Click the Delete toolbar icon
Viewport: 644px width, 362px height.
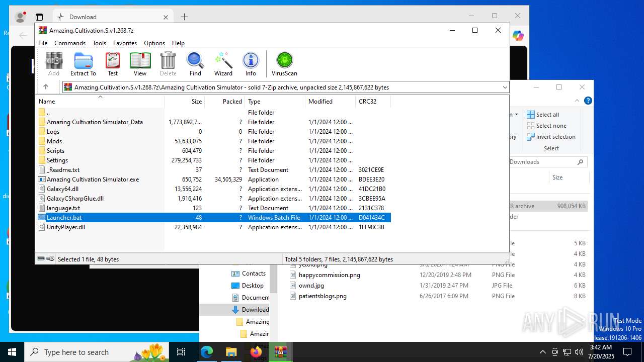(168, 64)
